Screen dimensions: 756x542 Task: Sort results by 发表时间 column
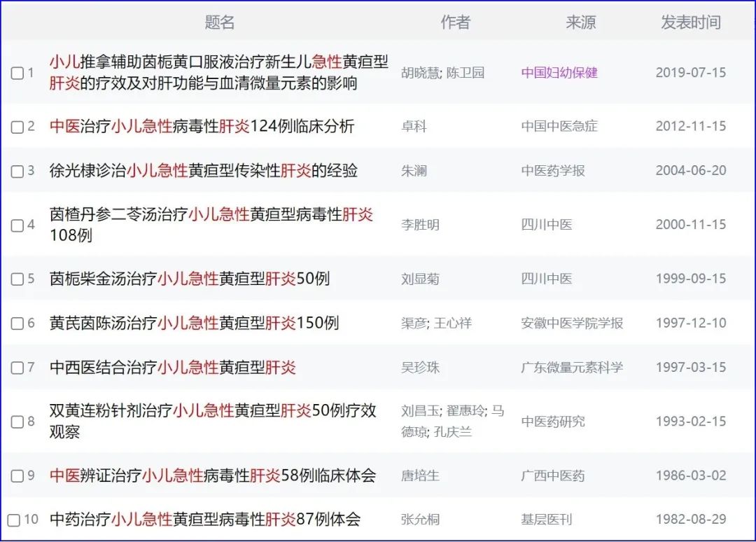[x=690, y=22]
